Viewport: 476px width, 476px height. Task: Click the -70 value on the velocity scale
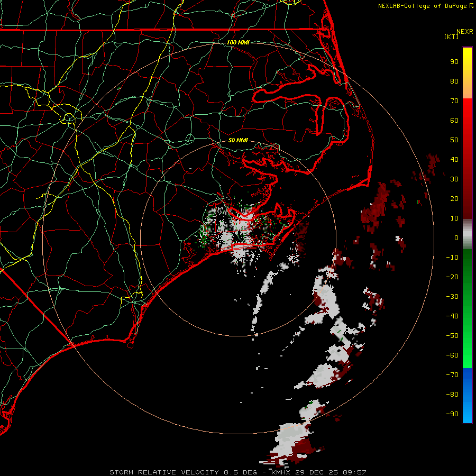click(x=452, y=375)
